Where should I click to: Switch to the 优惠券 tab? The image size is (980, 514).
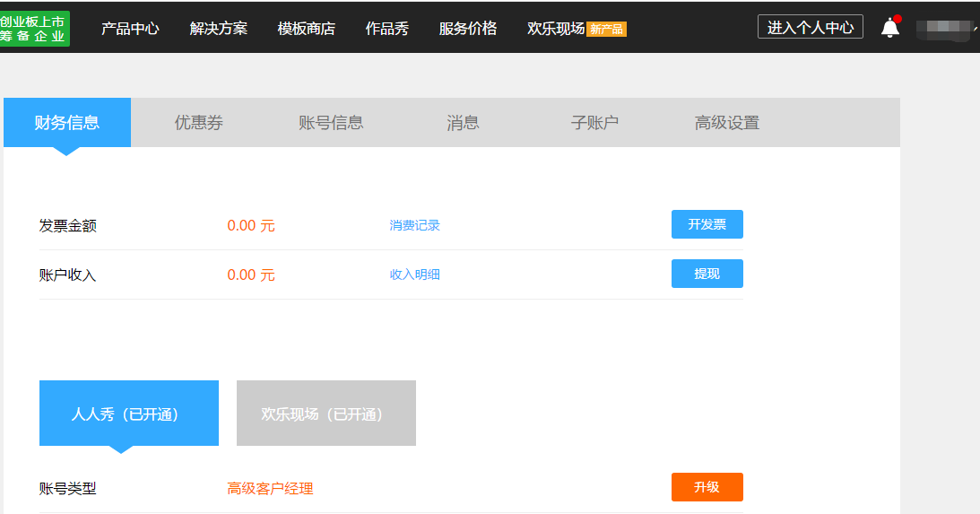pos(199,123)
